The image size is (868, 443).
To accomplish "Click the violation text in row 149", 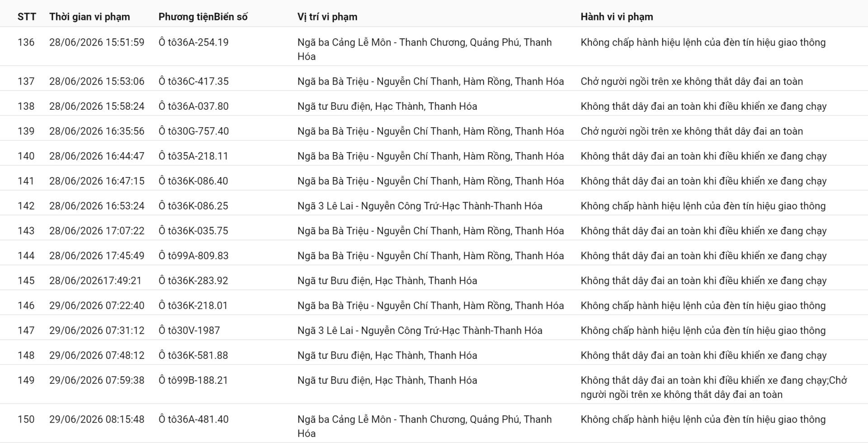I will [713, 387].
